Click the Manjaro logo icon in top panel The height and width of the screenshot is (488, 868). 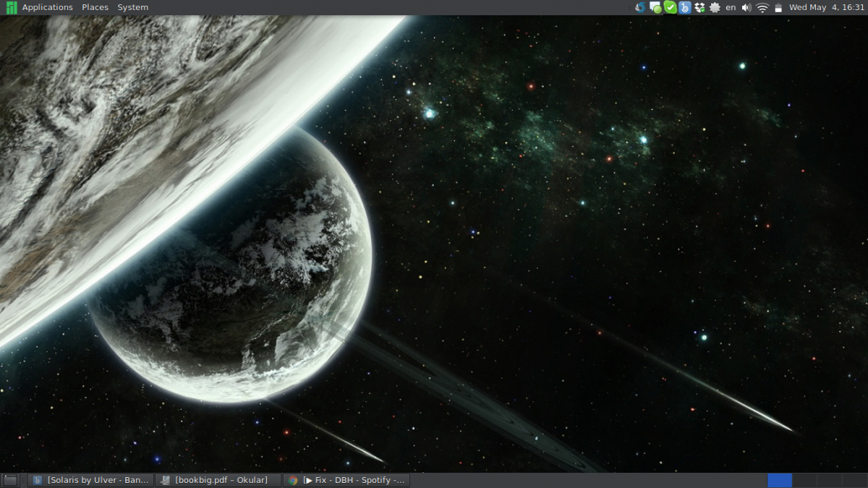click(11, 7)
